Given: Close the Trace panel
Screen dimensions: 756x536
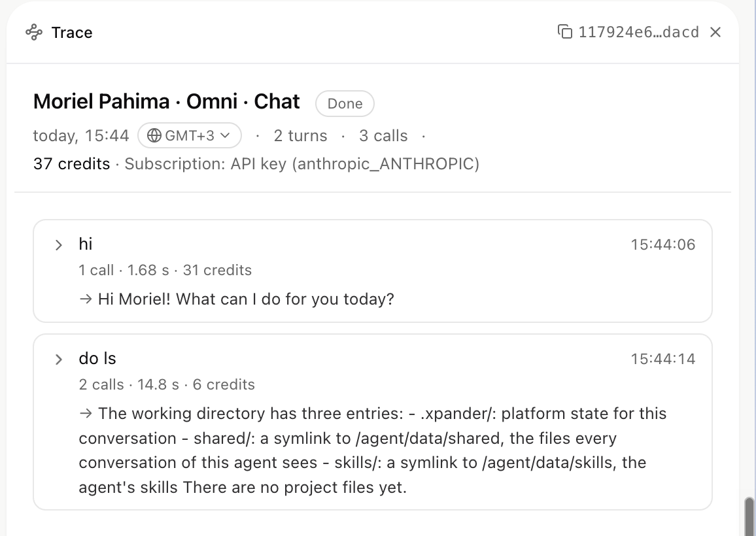Looking at the screenshot, I should tap(715, 32).
